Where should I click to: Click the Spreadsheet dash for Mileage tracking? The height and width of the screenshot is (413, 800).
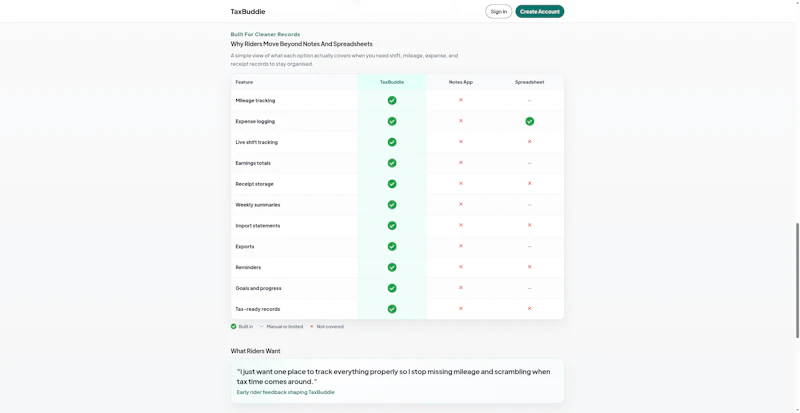[x=530, y=101]
